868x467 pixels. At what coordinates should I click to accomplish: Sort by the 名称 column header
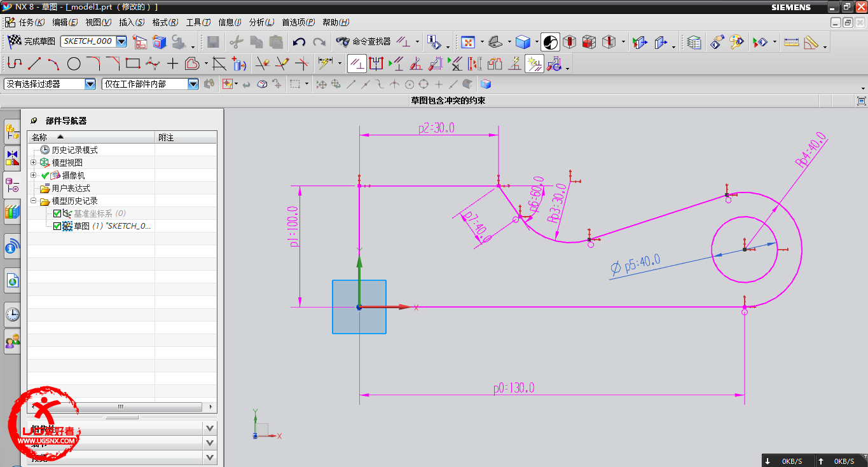[92, 137]
